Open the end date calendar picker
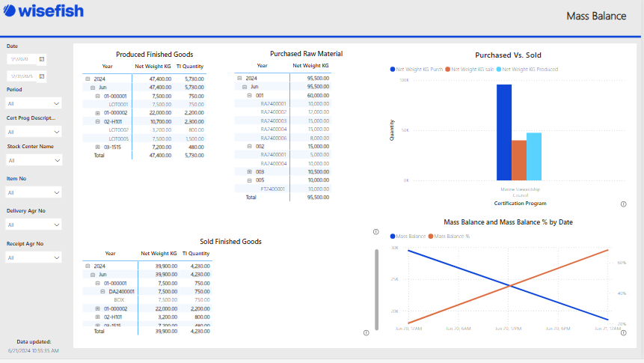Viewport: 644px width, 363px height. [x=42, y=76]
